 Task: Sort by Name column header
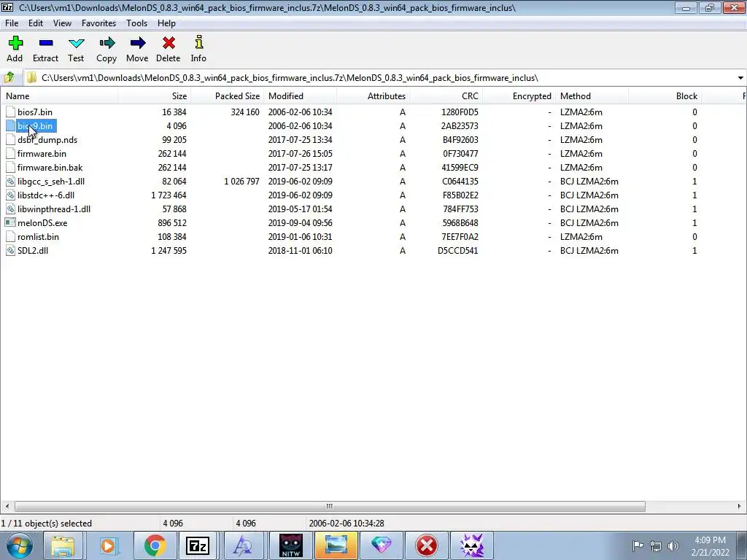[59, 96]
